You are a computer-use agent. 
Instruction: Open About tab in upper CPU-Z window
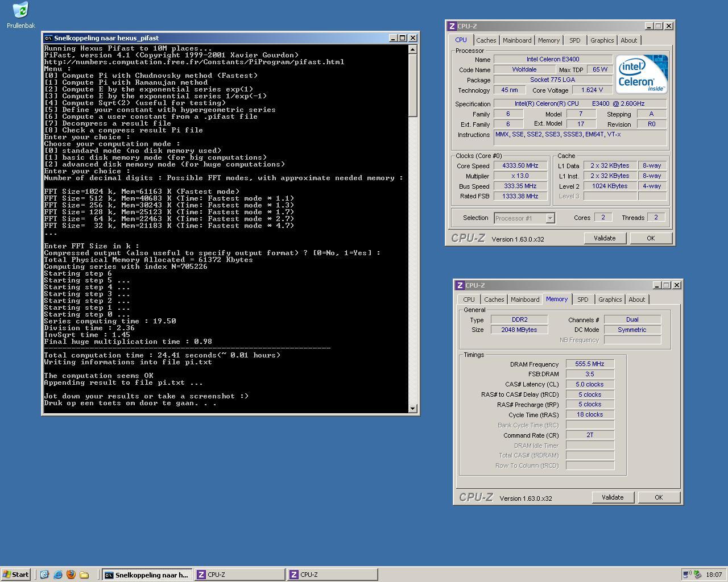(x=628, y=40)
